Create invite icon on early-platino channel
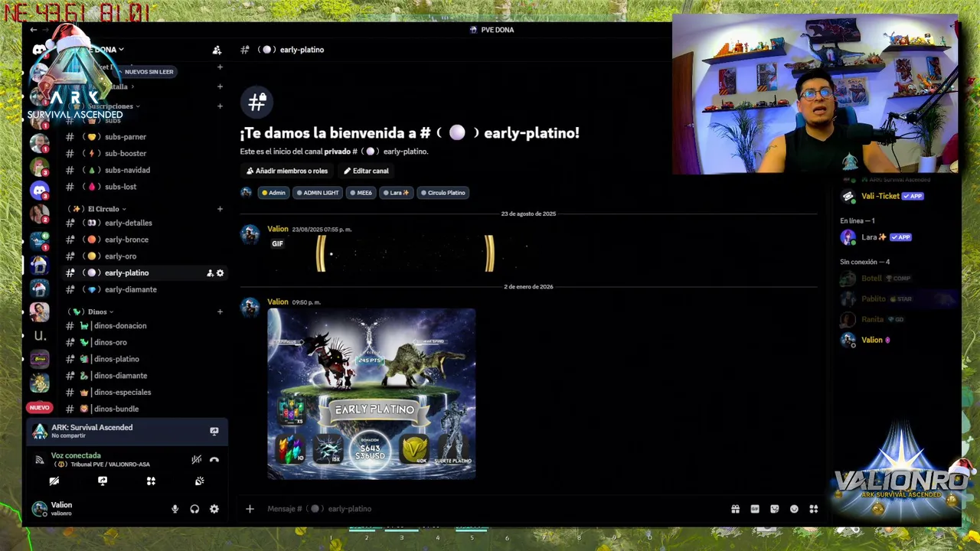 click(210, 273)
